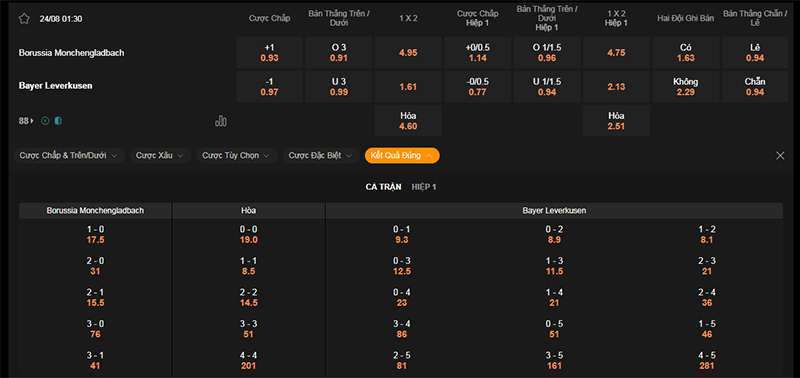Expand the Cược Tùy Chọn dropdown
800x378 pixels.
coord(237,156)
